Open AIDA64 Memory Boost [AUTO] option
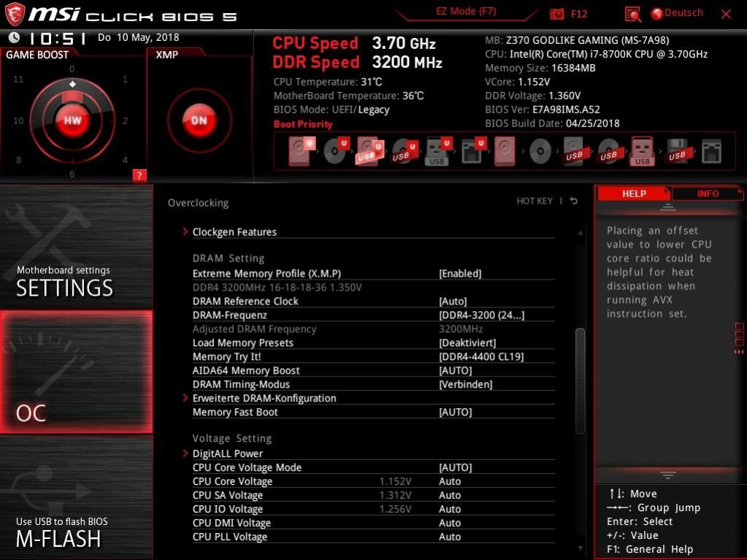This screenshot has height=560, width=747. click(456, 370)
